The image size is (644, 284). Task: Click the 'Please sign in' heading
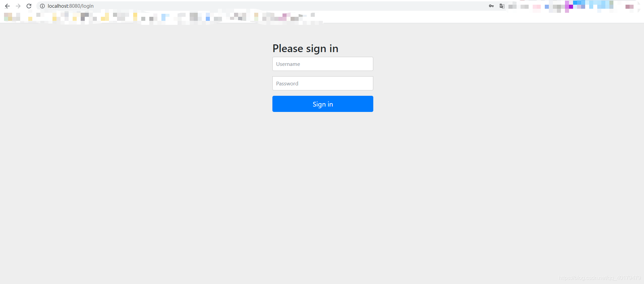pyautogui.click(x=305, y=48)
